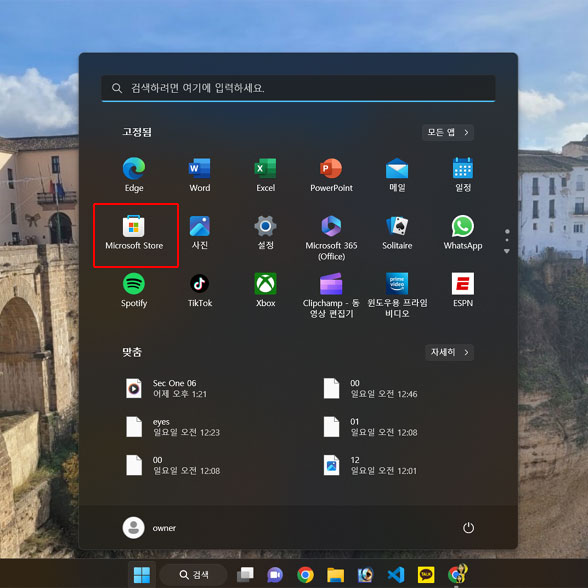Open Spotify from pinned apps
588x588 pixels.
pos(134,290)
